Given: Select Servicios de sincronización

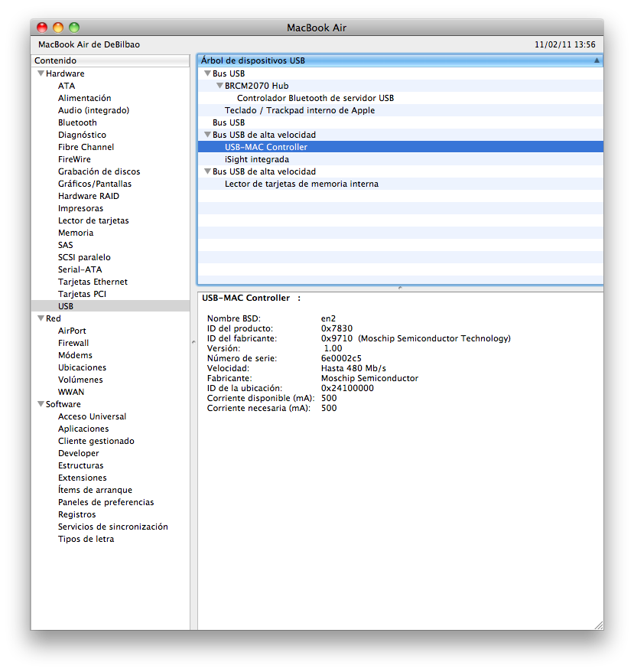Looking at the screenshot, I should 113,527.
